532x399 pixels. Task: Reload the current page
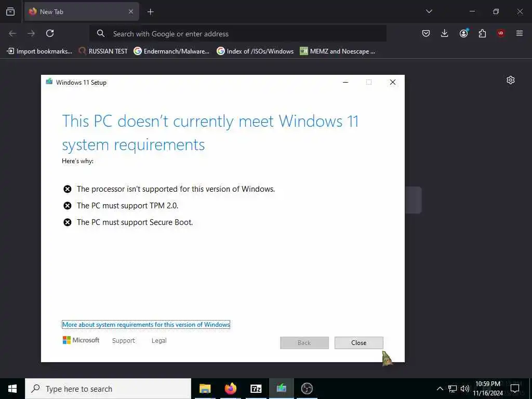click(x=50, y=33)
